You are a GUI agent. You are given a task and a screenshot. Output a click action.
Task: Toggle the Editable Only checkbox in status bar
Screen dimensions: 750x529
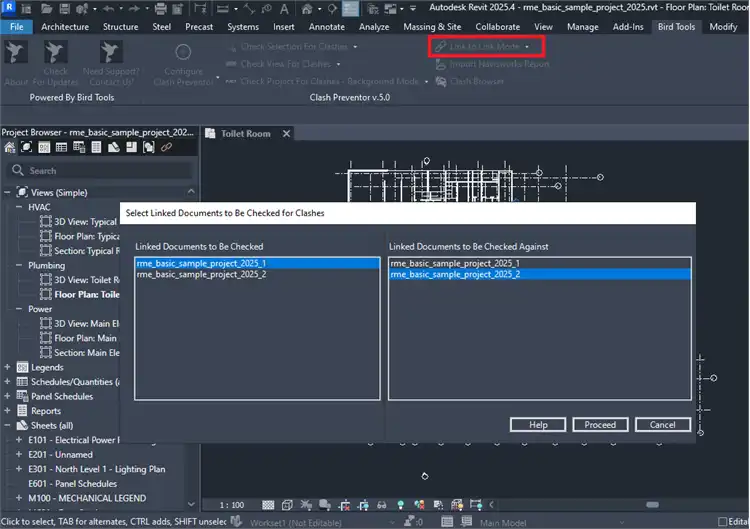(x=723, y=521)
